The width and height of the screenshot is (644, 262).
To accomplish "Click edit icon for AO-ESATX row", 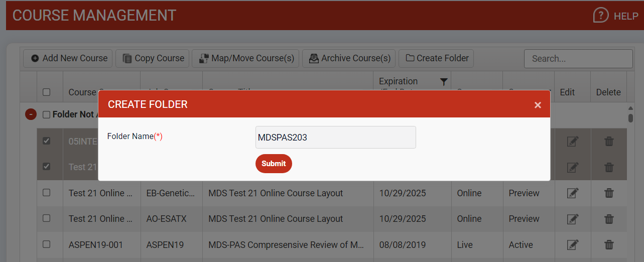I will pos(572,219).
